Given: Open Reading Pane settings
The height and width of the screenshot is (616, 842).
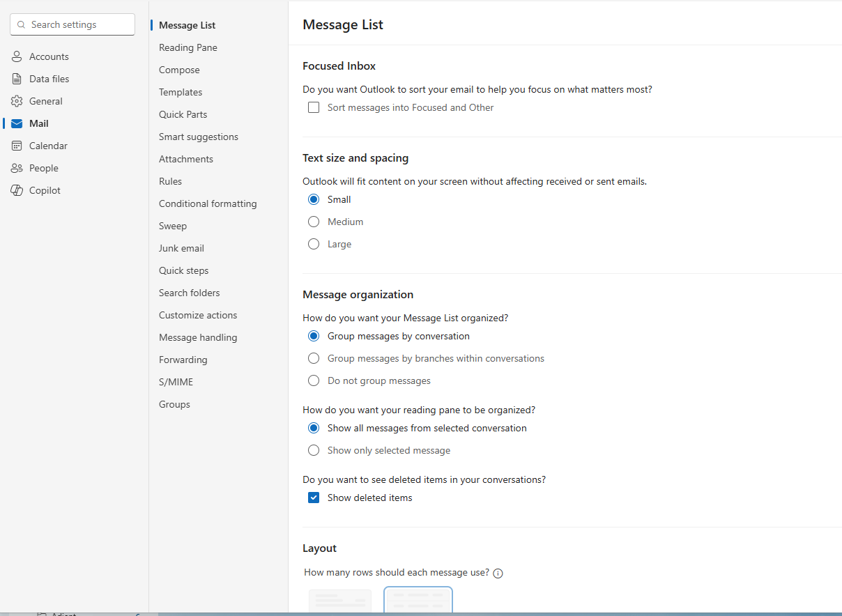Looking at the screenshot, I should (188, 47).
